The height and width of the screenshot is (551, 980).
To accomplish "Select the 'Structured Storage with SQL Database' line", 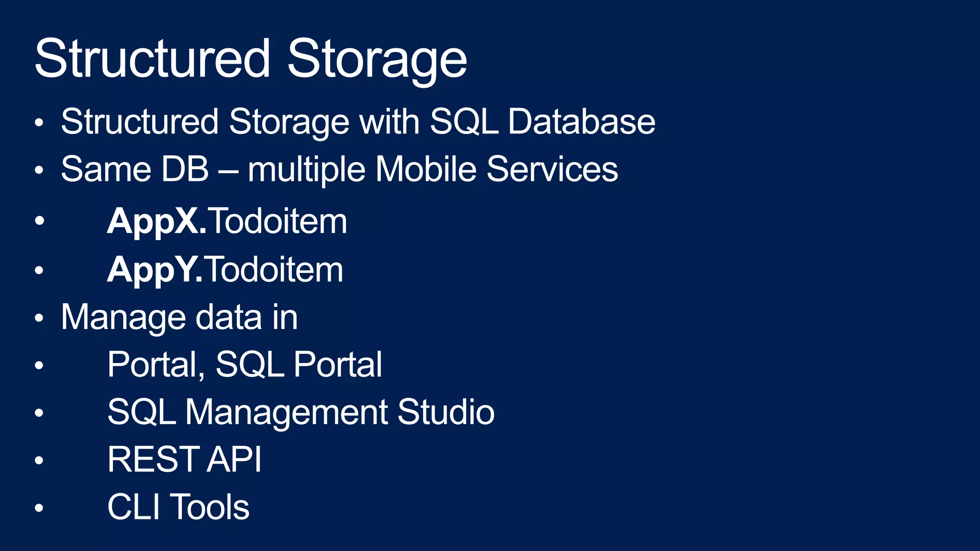I will tap(358, 122).
